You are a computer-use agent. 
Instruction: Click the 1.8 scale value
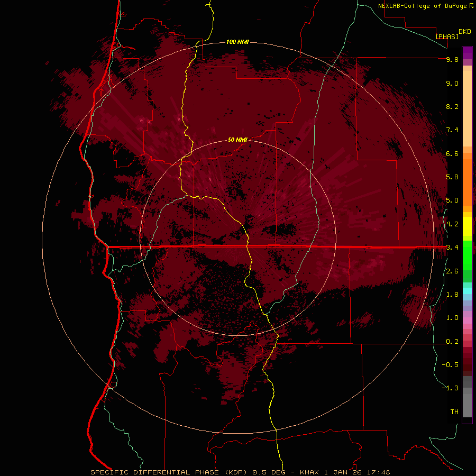tap(452, 295)
